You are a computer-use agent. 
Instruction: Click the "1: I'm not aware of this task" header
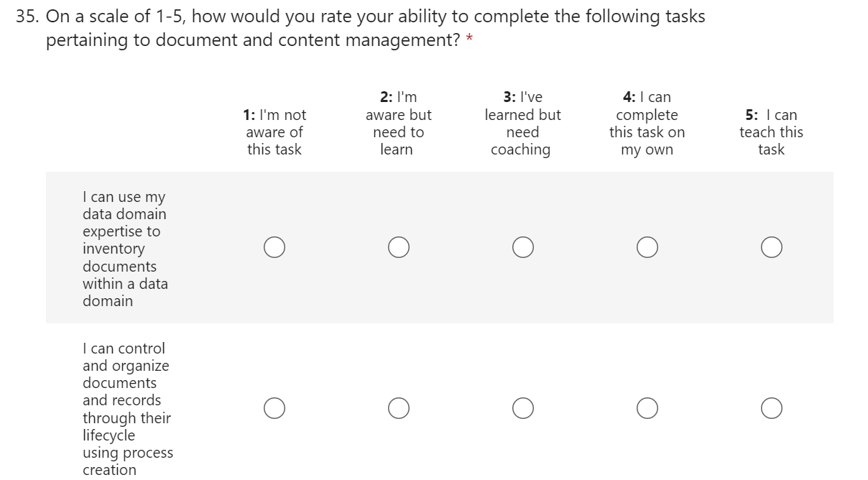click(274, 132)
